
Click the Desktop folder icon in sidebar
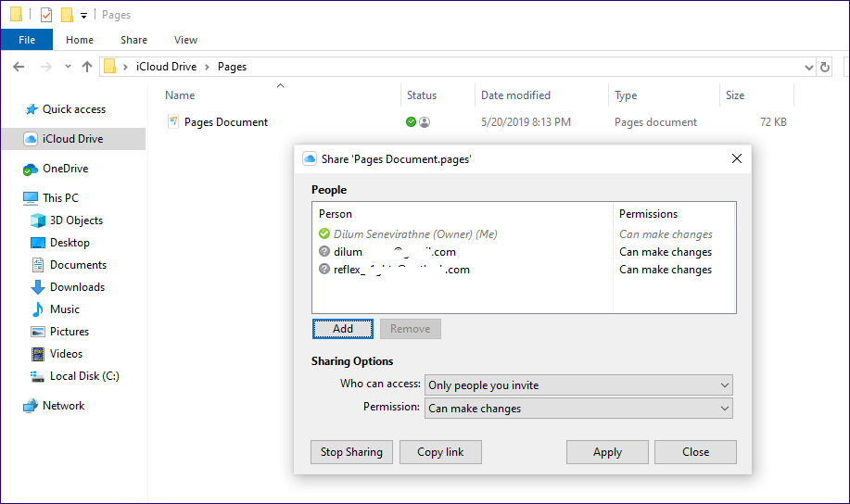point(38,243)
